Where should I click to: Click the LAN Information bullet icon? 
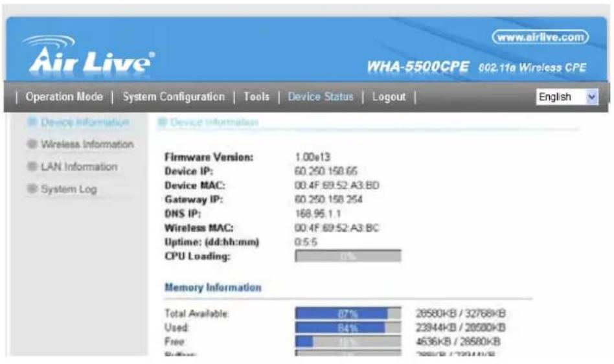click(x=32, y=166)
